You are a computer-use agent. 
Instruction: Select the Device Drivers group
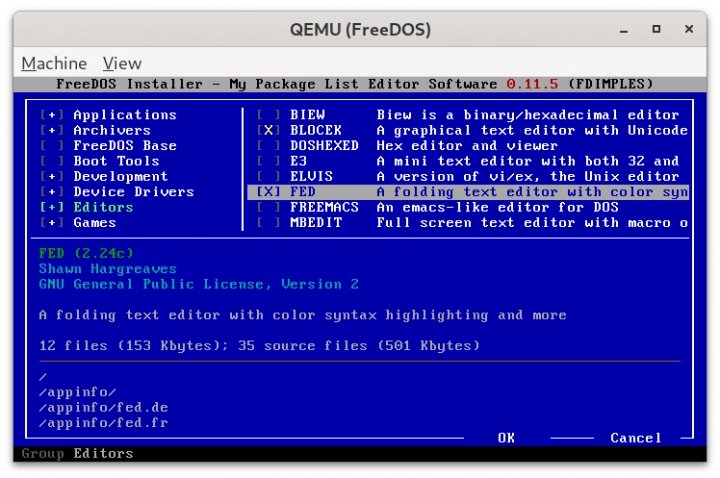pyautogui.click(x=134, y=192)
